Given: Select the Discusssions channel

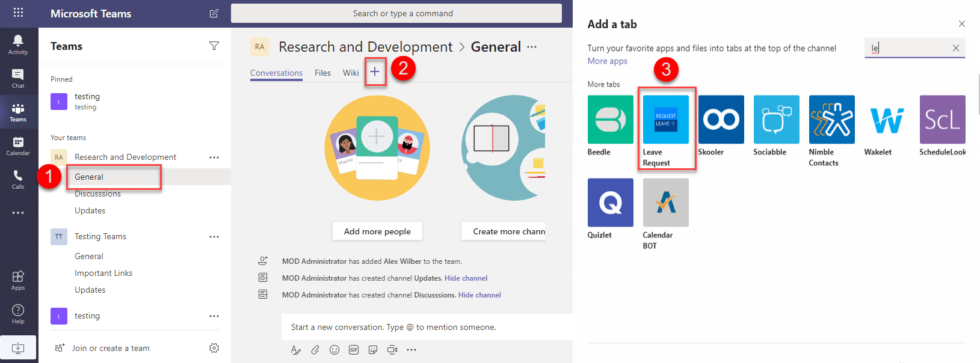Looking at the screenshot, I should point(97,194).
